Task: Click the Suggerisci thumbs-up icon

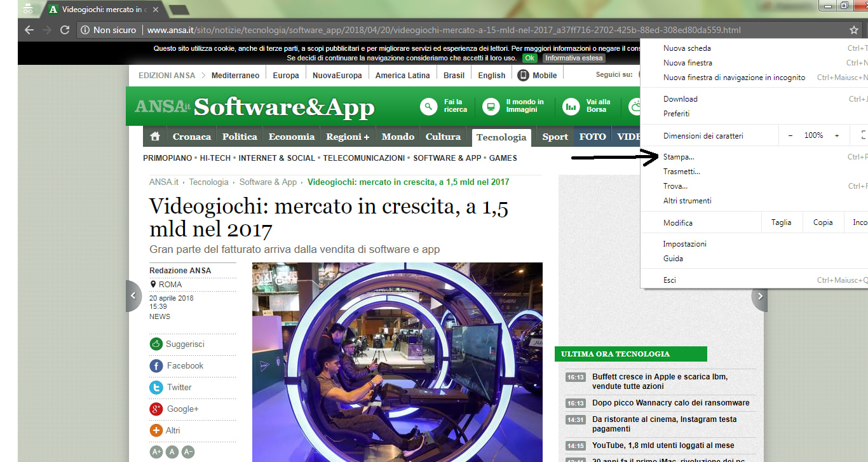Action: [x=156, y=344]
